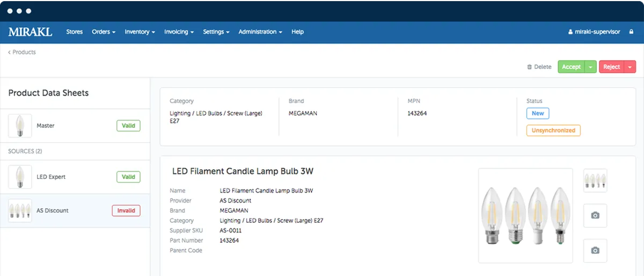Click the AS Discount bulbs thumbnail
Image resolution: width=644 pixels, height=276 pixels.
(x=20, y=210)
